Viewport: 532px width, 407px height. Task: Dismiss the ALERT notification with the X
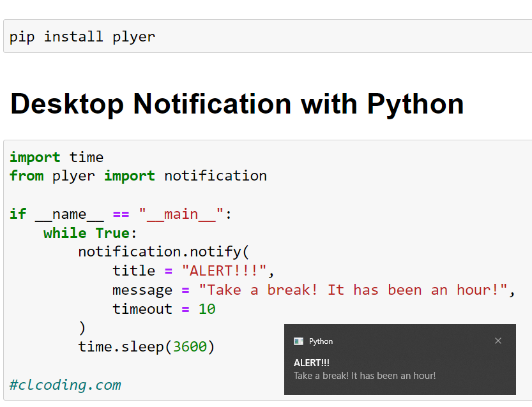[x=498, y=341]
